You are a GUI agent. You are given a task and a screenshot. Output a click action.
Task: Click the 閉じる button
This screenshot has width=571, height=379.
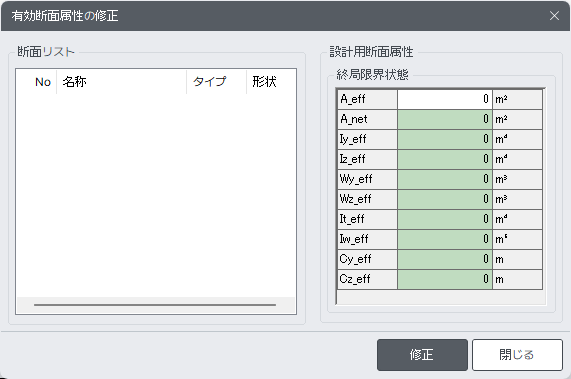[517, 355]
